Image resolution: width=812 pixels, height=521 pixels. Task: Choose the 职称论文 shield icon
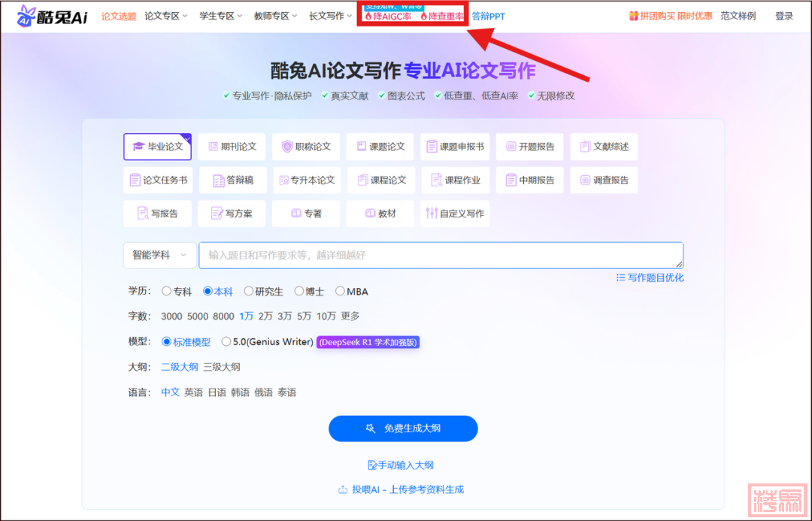click(286, 147)
